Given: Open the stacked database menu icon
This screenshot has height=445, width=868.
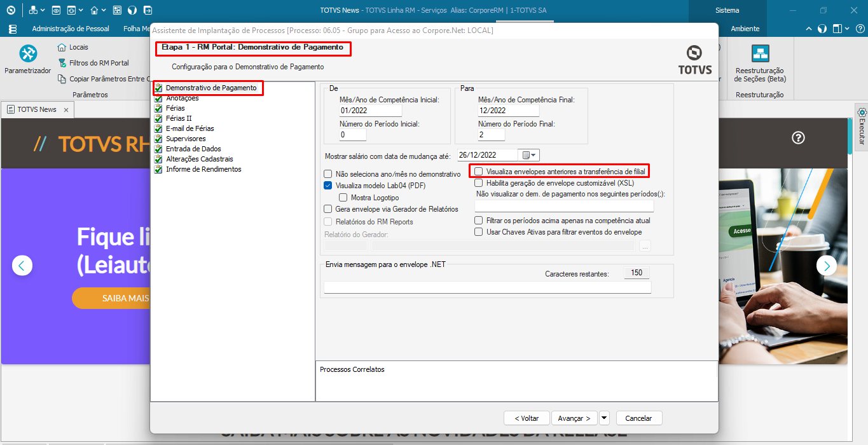Looking at the screenshot, I should click(13, 29).
